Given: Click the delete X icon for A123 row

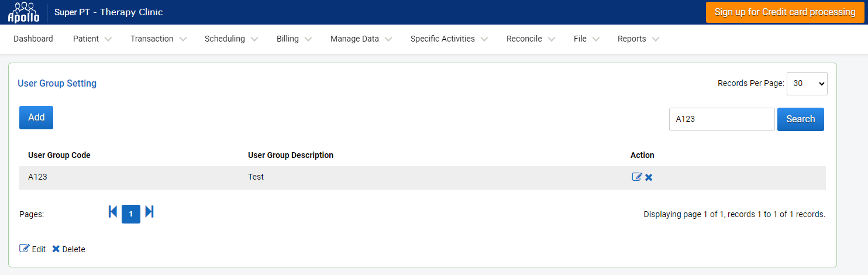Looking at the screenshot, I should [x=649, y=177].
